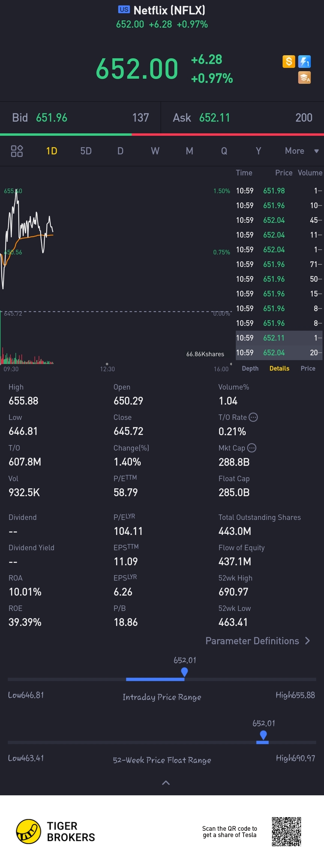Switch to the M monthly chart tab
324x868 pixels.
pyautogui.click(x=189, y=151)
